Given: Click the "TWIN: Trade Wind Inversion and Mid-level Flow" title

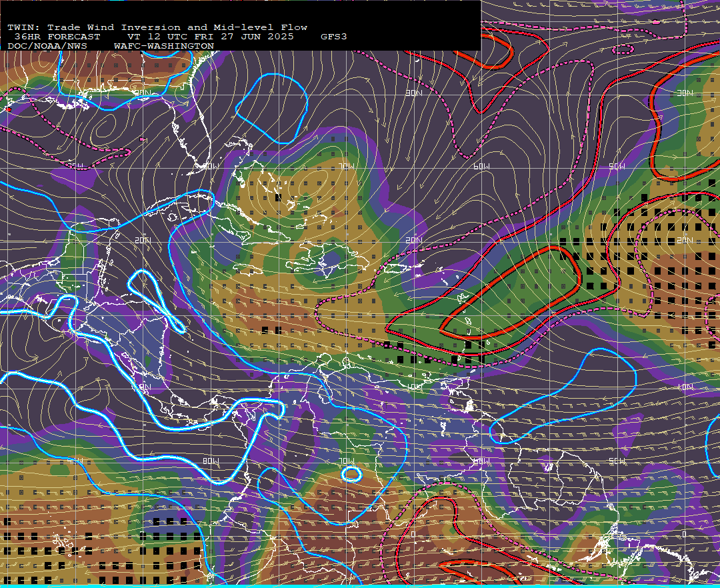Looking at the screenshot, I should 157,27.
